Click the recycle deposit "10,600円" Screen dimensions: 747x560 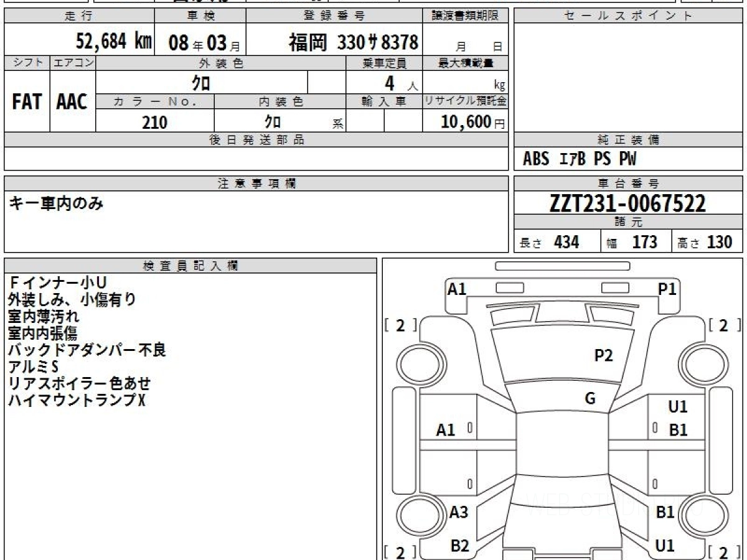[x=473, y=122]
